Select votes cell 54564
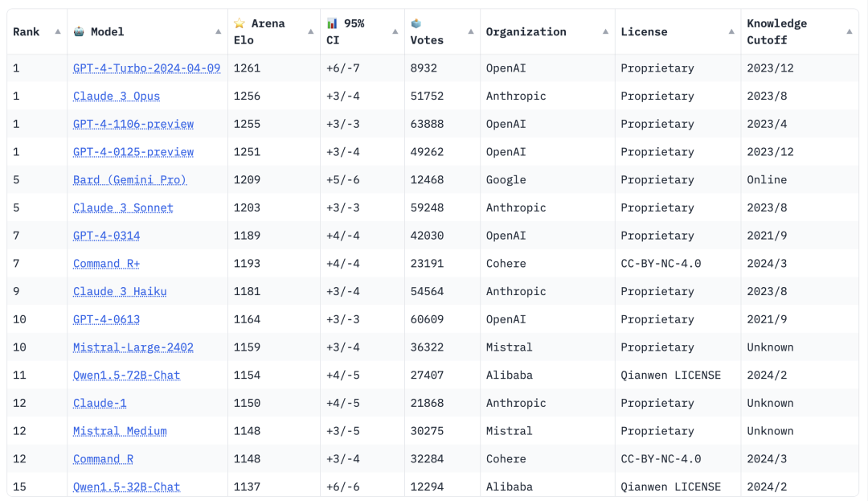Viewport: 868px width, 501px height. click(x=427, y=292)
